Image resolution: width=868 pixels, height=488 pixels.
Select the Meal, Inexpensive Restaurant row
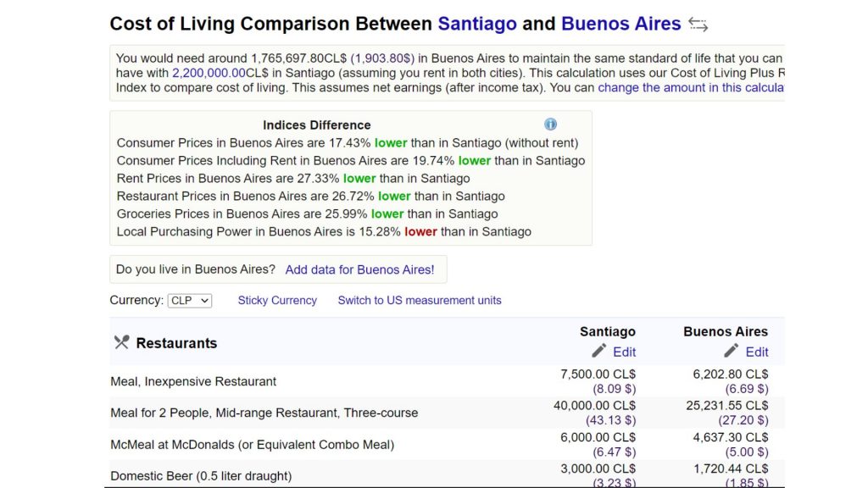pos(193,381)
